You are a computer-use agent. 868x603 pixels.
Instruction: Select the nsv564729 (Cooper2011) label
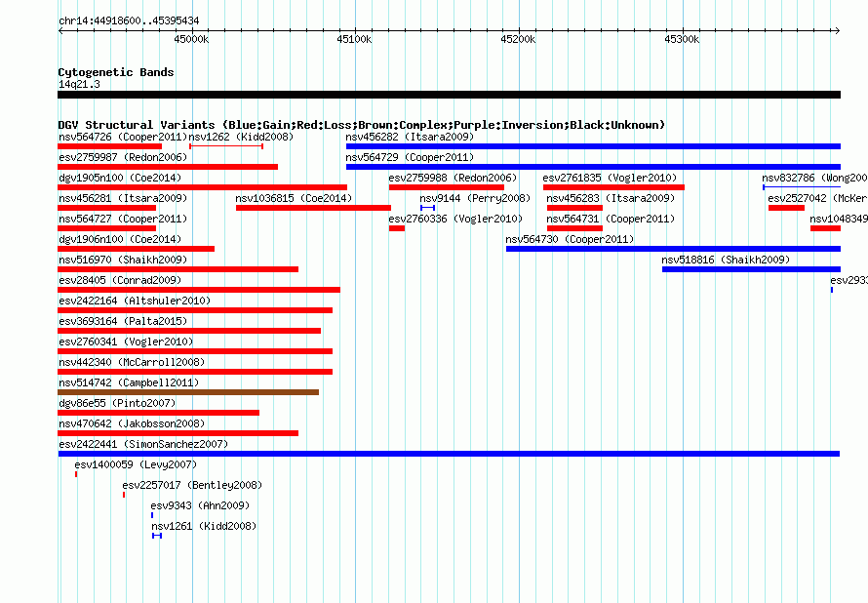click(410, 157)
